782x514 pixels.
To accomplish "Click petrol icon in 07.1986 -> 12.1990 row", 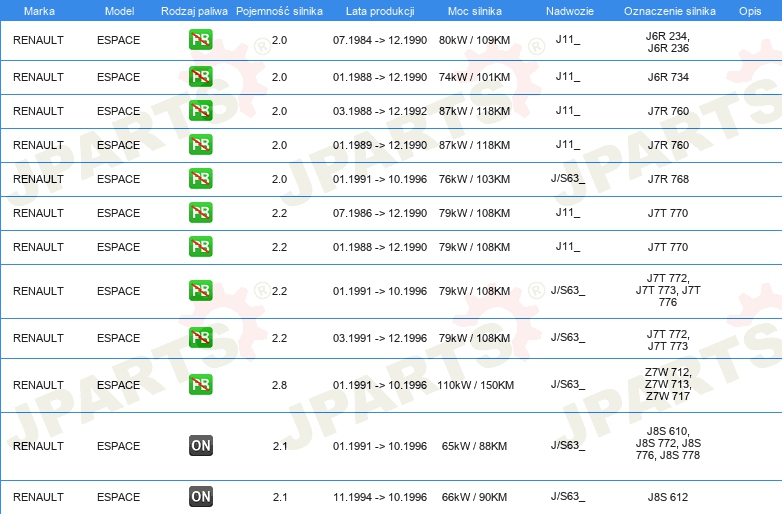I will [x=200, y=212].
